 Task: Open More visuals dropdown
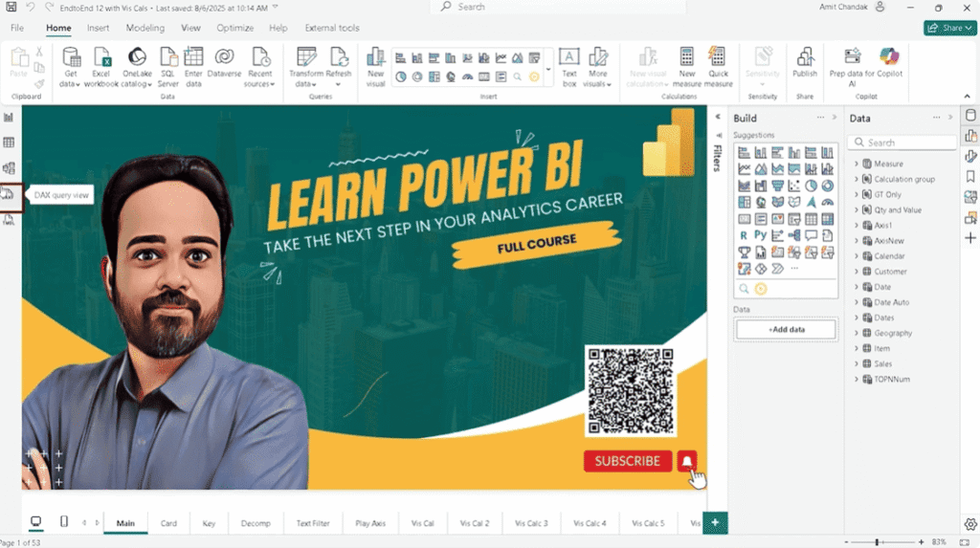point(598,67)
